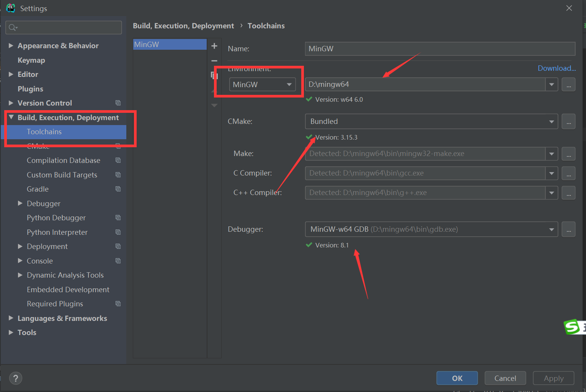
Task: Expand the Editor section
Action: pos(11,74)
